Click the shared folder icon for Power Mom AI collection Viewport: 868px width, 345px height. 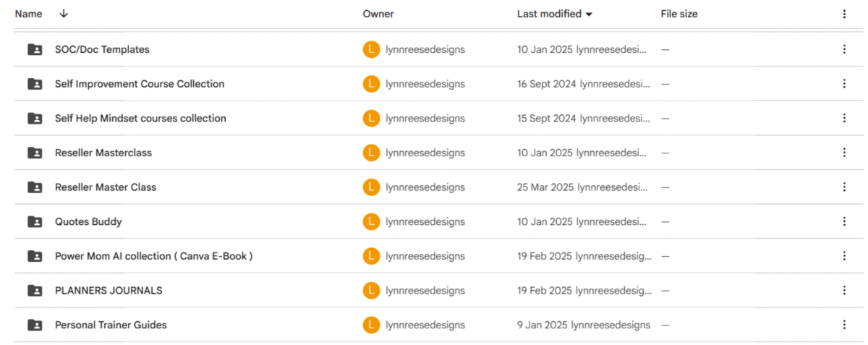(34, 256)
